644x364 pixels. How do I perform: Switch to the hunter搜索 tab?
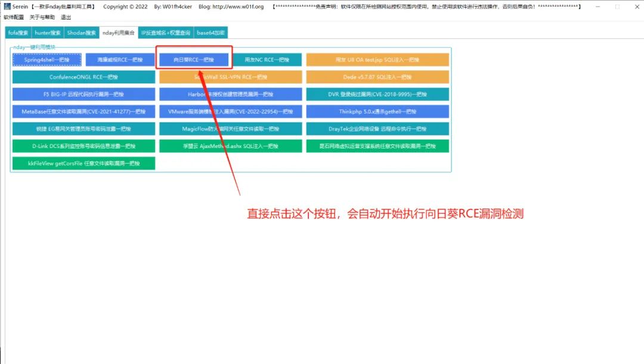(48, 33)
